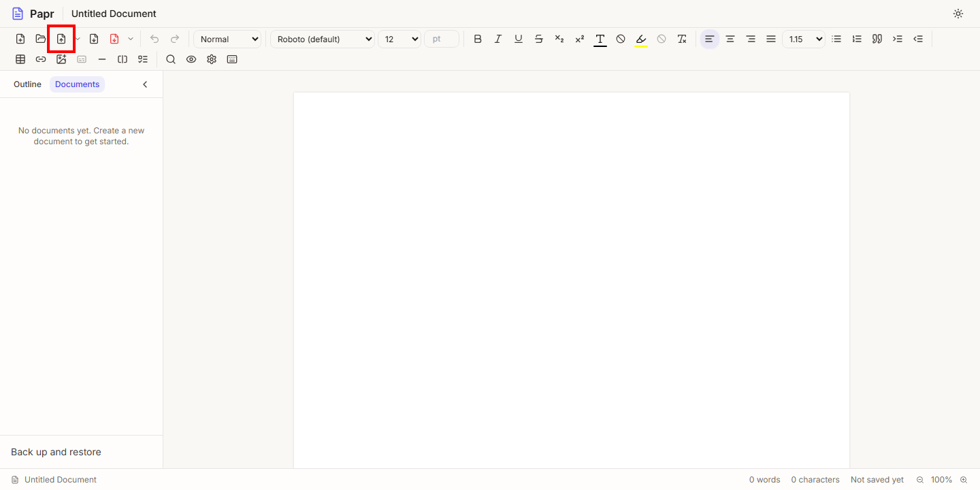Open settings with the gear icon

(x=212, y=59)
